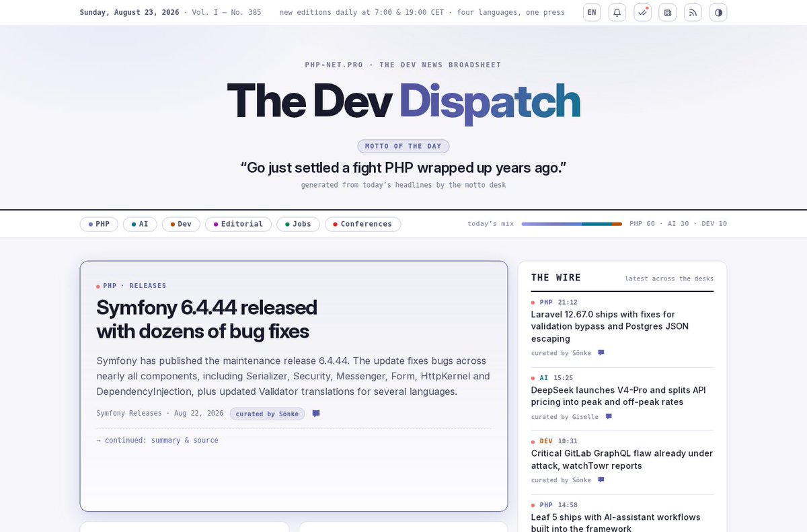This screenshot has width=807, height=532.
Task: Click 'PHP-NET.PRO · THE DEV NEWS BROADSHEET' tagline
Action: (403, 65)
